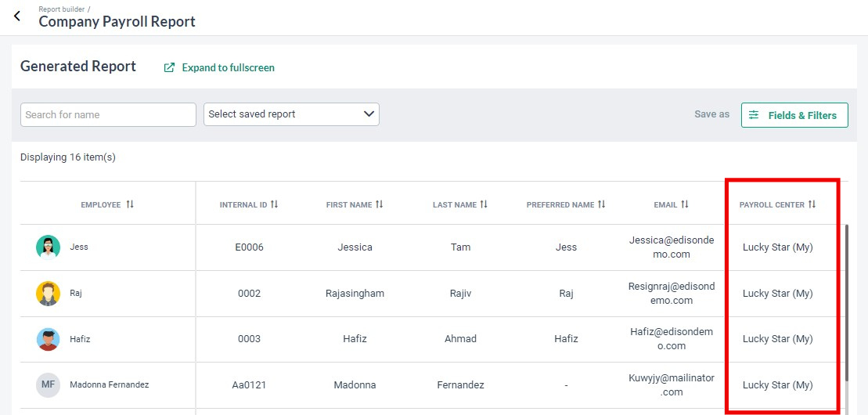Focus the Search for name field

109,114
